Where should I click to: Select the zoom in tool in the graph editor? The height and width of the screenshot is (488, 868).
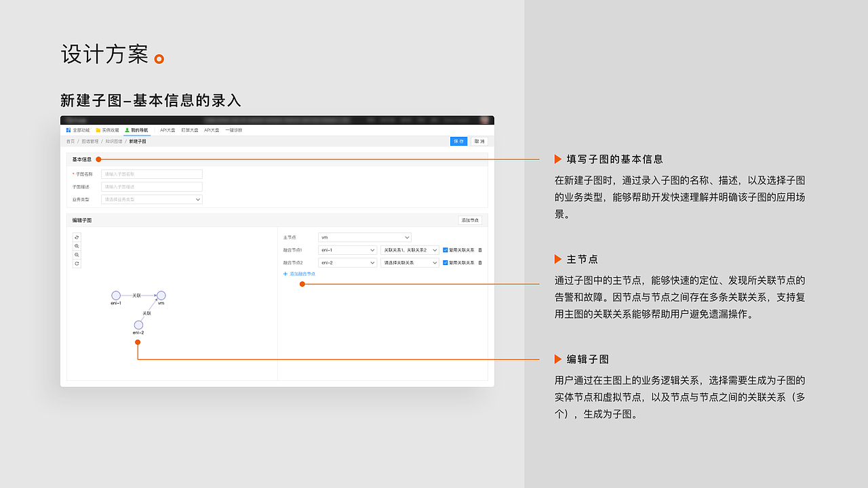77,247
